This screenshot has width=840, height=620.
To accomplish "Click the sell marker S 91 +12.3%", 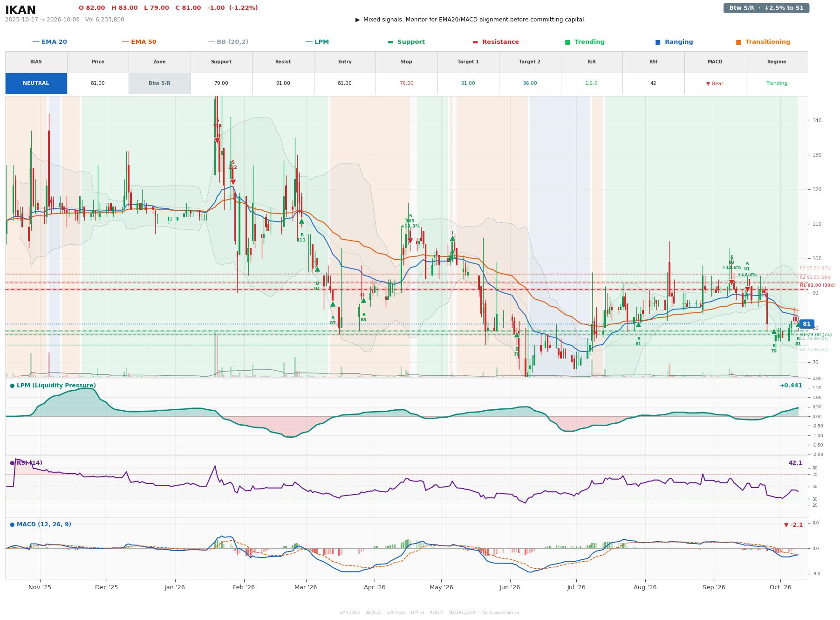I will coord(747,289).
